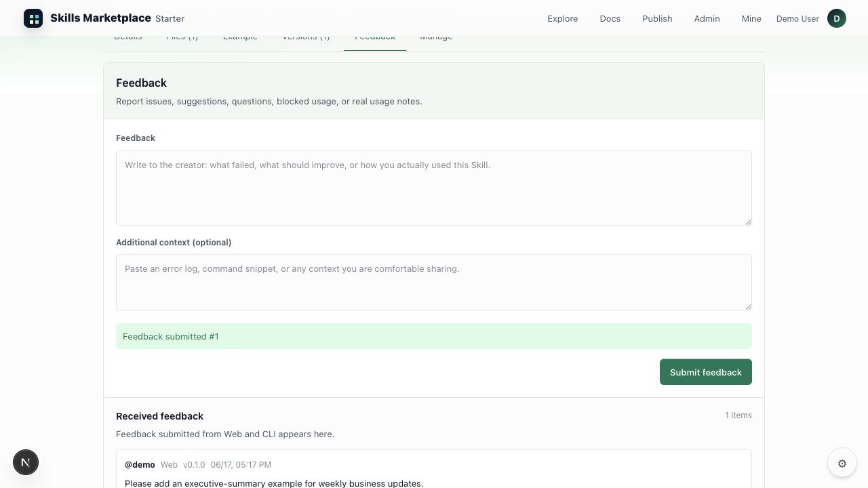The width and height of the screenshot is (868, 488).
Task: Click the Starter plan label
Action: click(x=170, y=19)
